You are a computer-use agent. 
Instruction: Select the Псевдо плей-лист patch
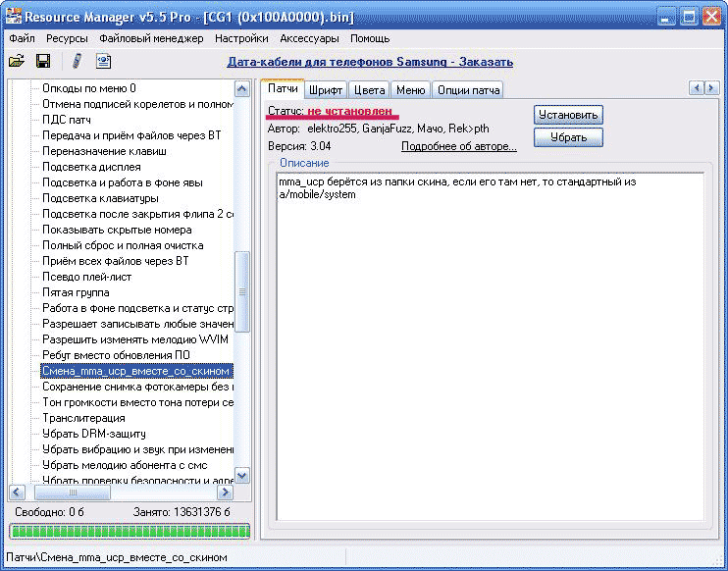point(86,277)
